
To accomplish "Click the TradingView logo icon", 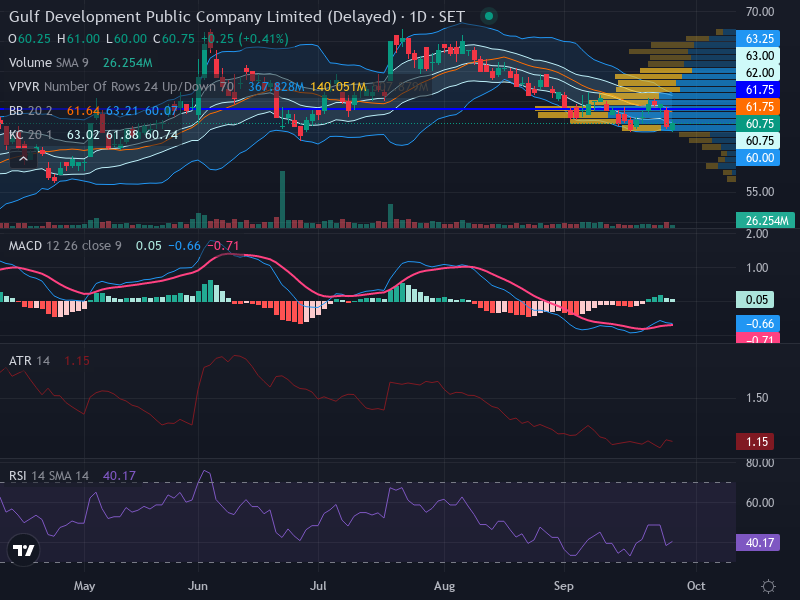I will pyautogui.click(x=23, y=550).
